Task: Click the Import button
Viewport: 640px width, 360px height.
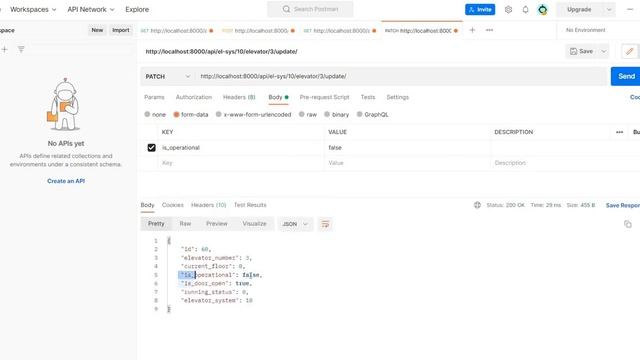Action: (121, 30)
